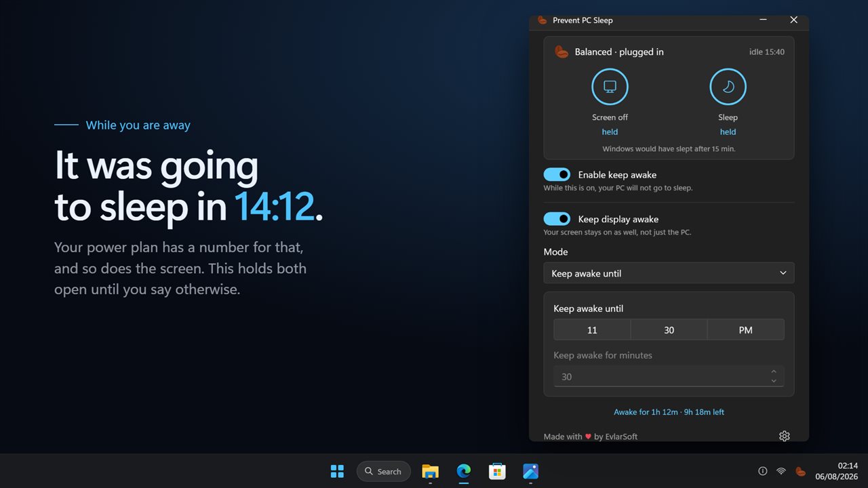Image resolution: width=868 pixels, height=488 pixels.
Task: Disable the Enable keep awake switch
Action: point(557,175)
